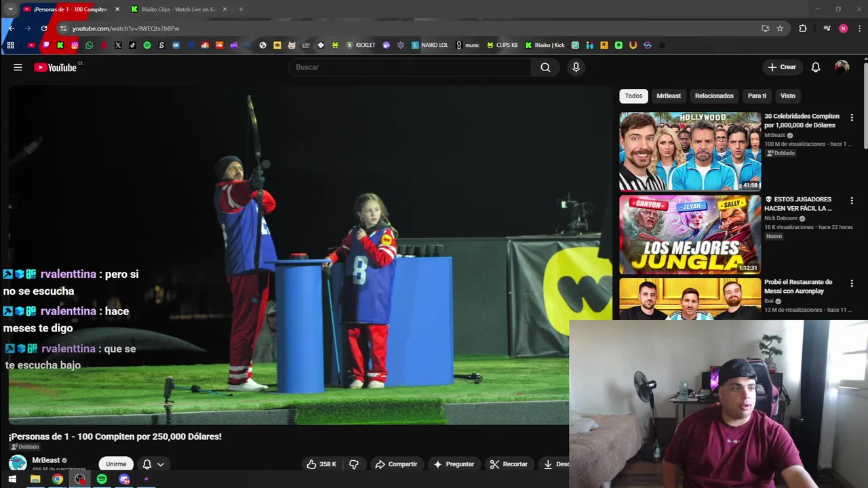Image resolution: width=868 pixels, height=488 pixels.
Task: Open the music bookmark
Action: coord(467,45)
